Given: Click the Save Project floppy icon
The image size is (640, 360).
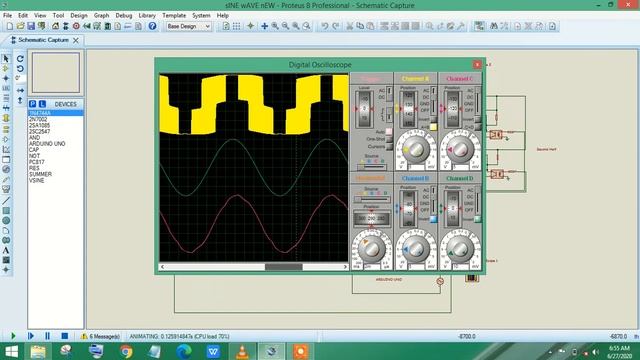Looking at the screenshot, I should 31,26.
